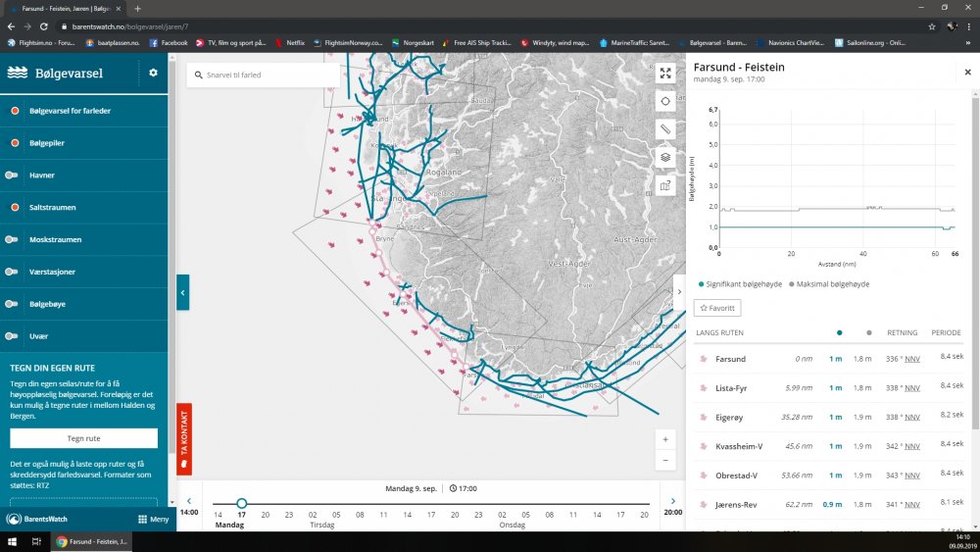980x552 pixels.
Task: Go back in browser history
Action: pyautogui.click(x=11, y=26)
